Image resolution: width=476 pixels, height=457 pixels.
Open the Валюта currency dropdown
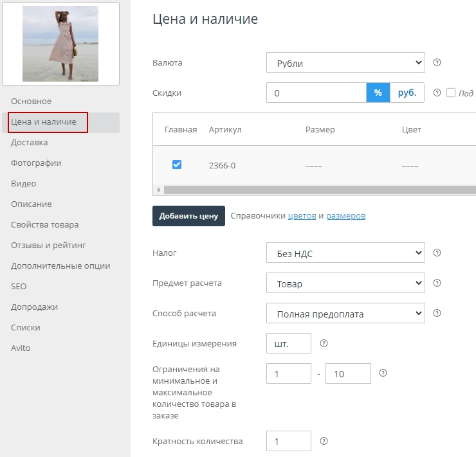pos(345,63)
